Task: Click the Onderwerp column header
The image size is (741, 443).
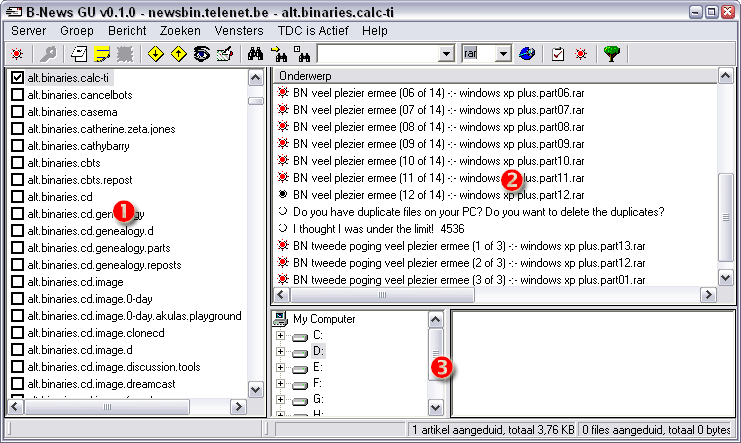Action: click(494, 76)
